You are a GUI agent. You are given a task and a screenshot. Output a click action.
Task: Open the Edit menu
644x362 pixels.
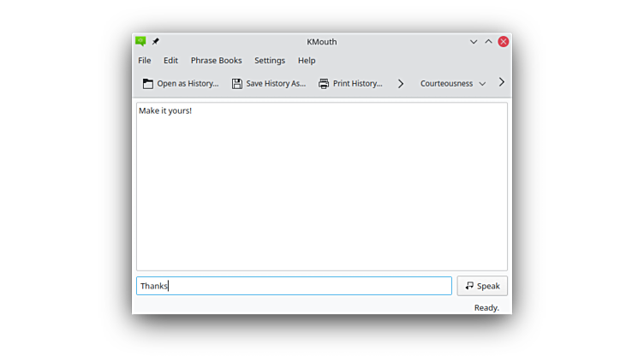coord(171,61)
